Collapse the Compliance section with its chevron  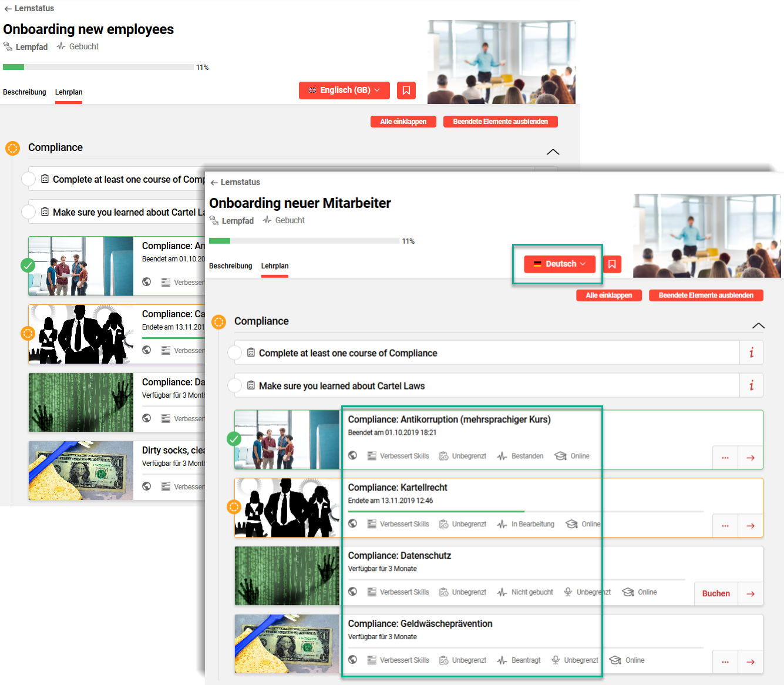[x=758, y=325]
